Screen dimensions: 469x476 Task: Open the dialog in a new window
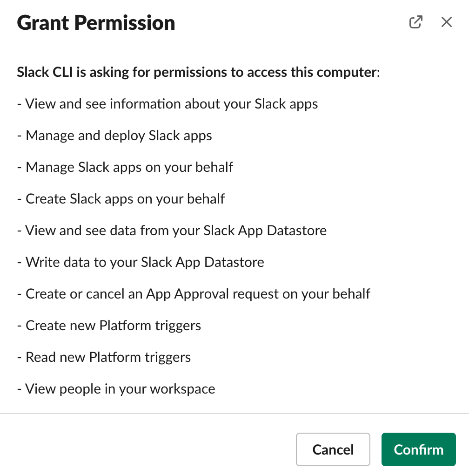[x=415, y=22]
